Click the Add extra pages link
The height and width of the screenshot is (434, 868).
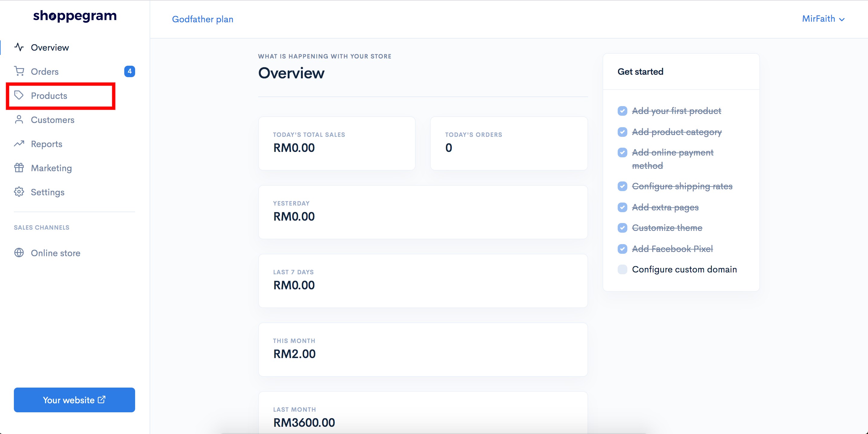coord(665,207)
